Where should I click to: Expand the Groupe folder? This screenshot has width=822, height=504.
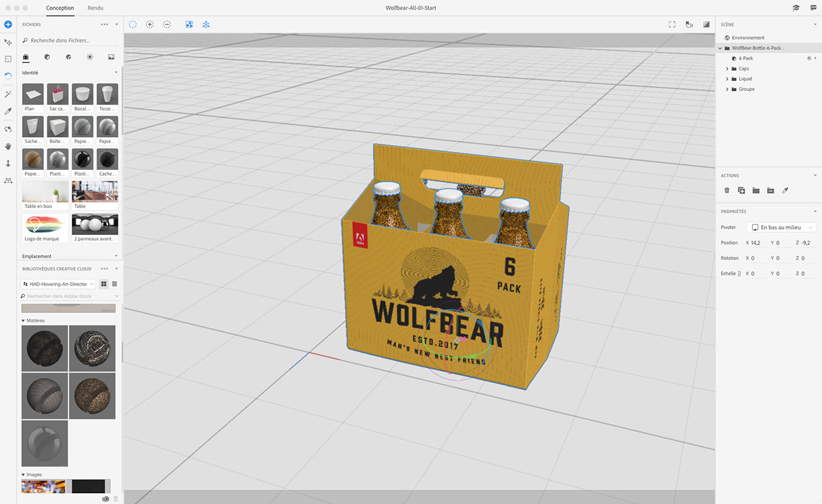tap(727, 89)
